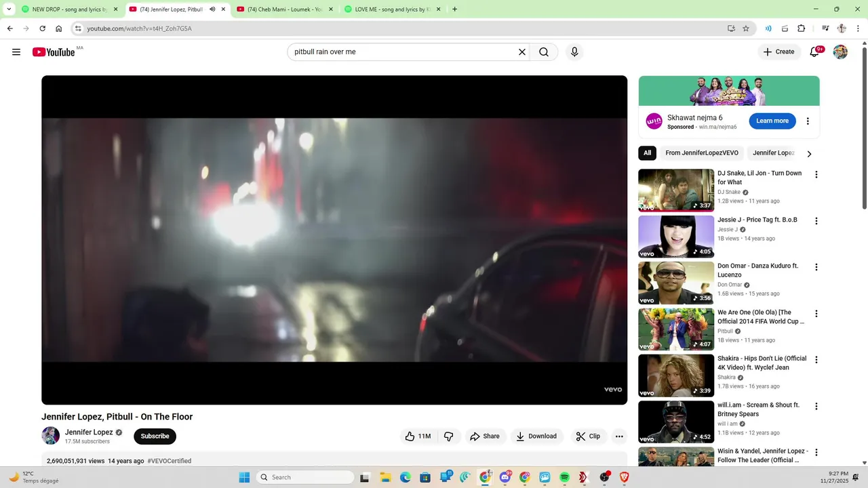Click the Create button

[778, 52]
